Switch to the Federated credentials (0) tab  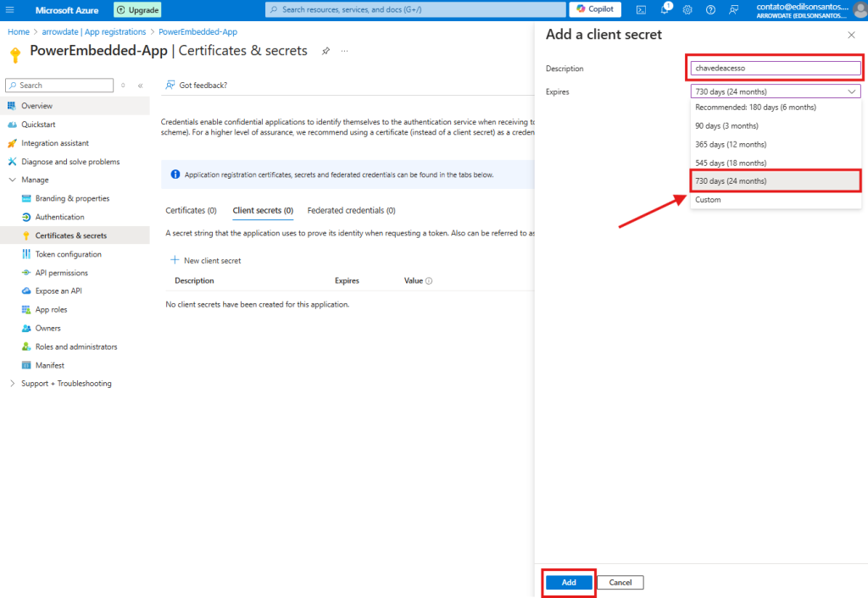[352, 210]
